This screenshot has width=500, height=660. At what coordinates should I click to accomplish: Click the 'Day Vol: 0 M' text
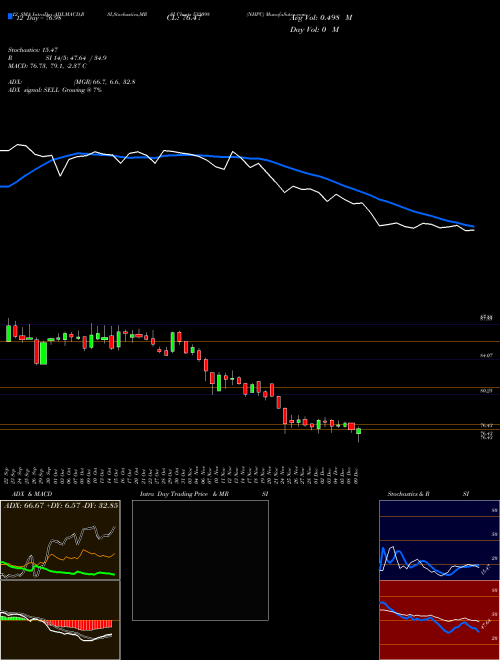(x=314, y=30)
